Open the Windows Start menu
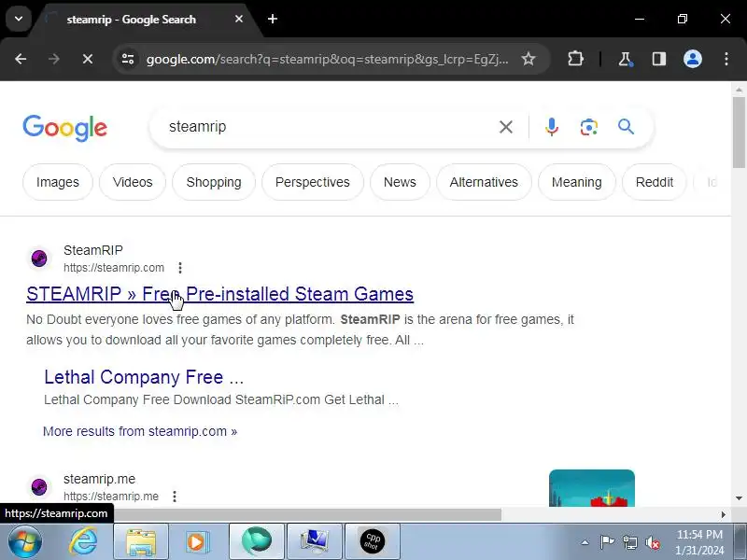Viewport: 747px width, 560px height. (x=25, y=541)
